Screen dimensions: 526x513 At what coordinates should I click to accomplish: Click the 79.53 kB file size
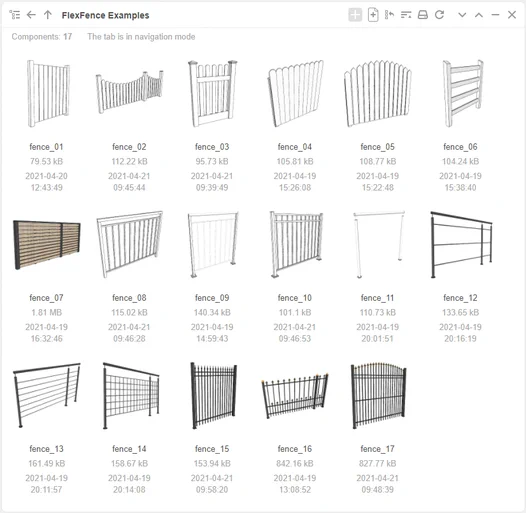pyautogui.click(x=47, y=162)
